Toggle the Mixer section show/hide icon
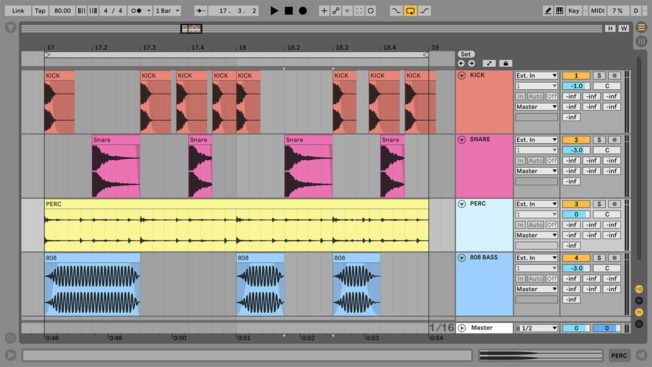Screen dimensions: 652x367 click(x=639, y=312)
